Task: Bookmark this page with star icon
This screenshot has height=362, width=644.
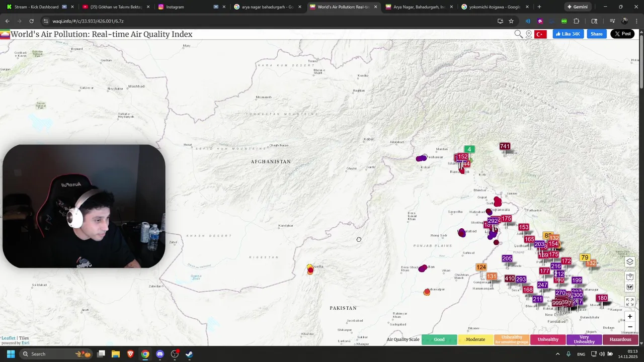Action: click(x=511, y=21)
